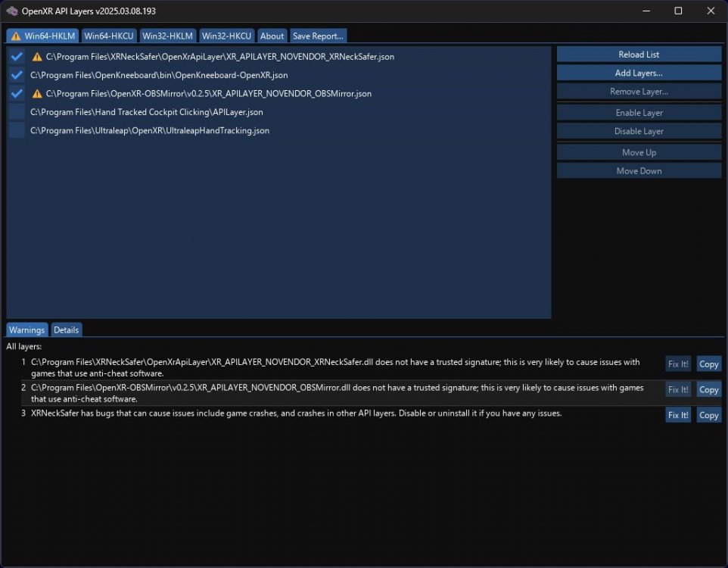Switch to the Details tab
This screenshot has height=568, width=728.
tap(66, 329)
